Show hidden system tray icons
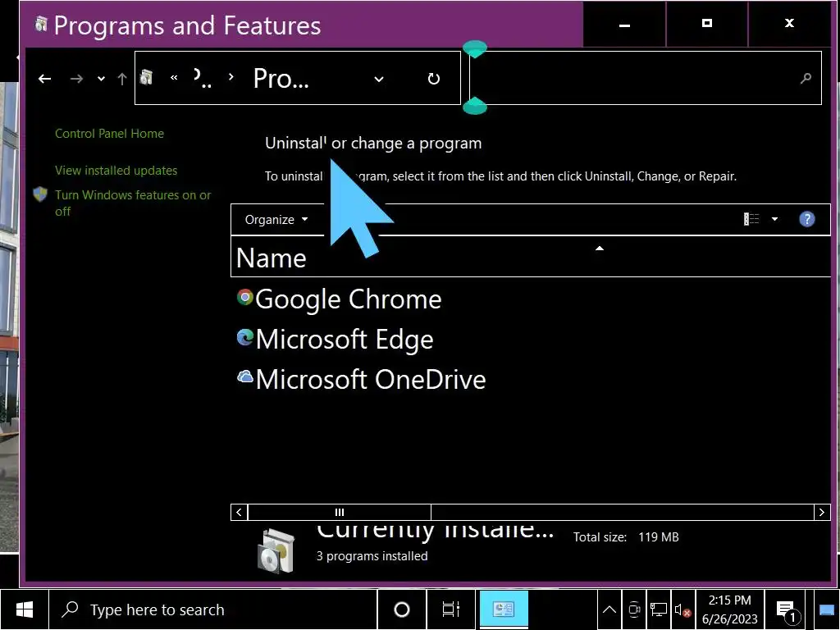 (x=609, y=609)
